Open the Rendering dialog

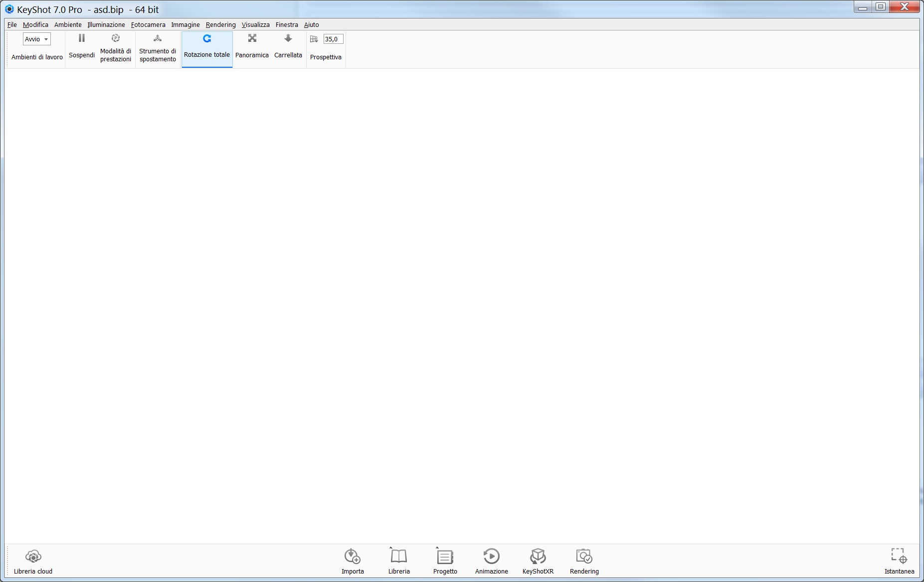584,562
